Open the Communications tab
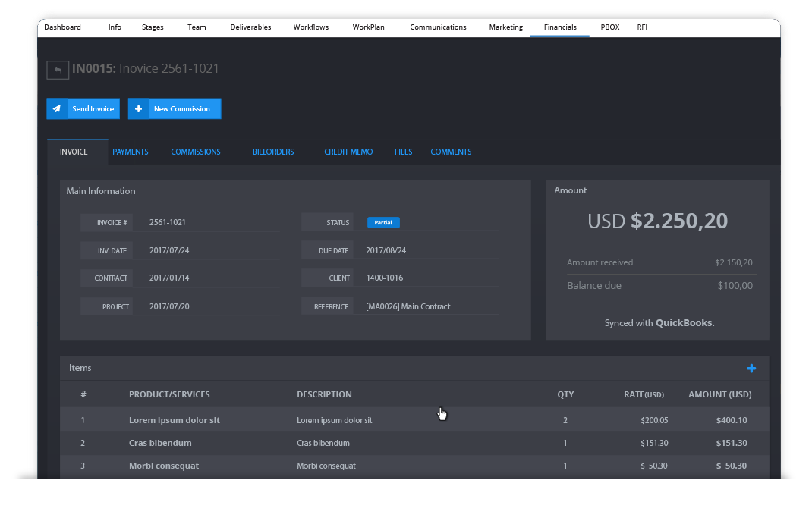Screen dimensions: 812x521 click(x=438, y=27)
